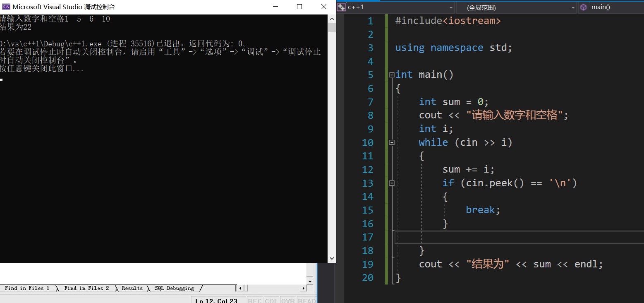Collapse the int main() code block

(x=392, y=75)
